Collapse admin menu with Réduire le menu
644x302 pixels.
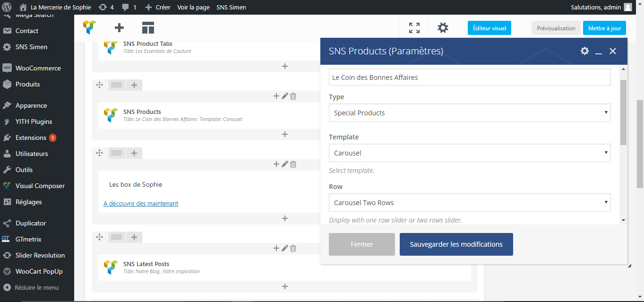[31, 287]
